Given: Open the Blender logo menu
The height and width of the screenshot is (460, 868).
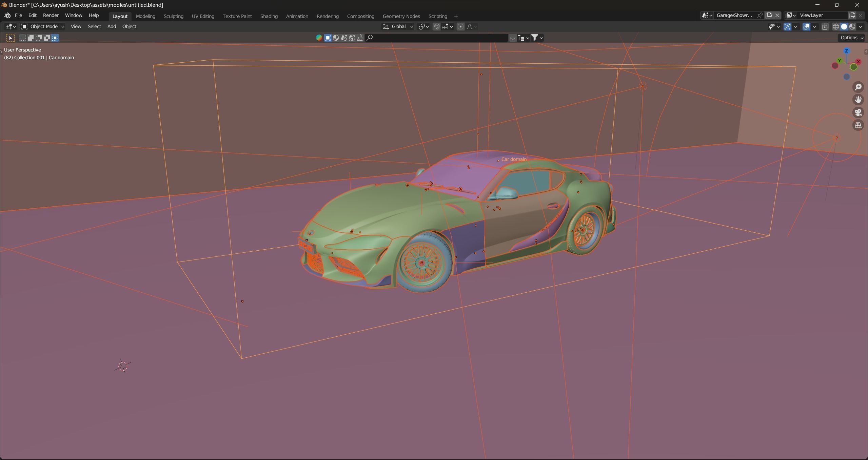Looking at the screenshot, I should click(x=7, y=16).
